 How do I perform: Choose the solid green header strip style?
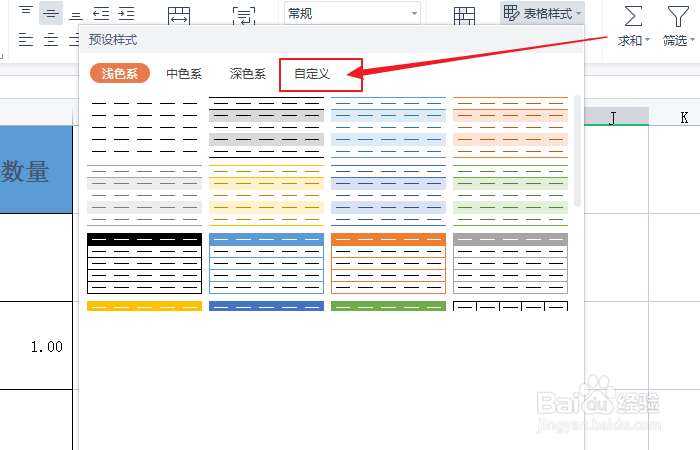pyautogui.click(x=388, y=306)
